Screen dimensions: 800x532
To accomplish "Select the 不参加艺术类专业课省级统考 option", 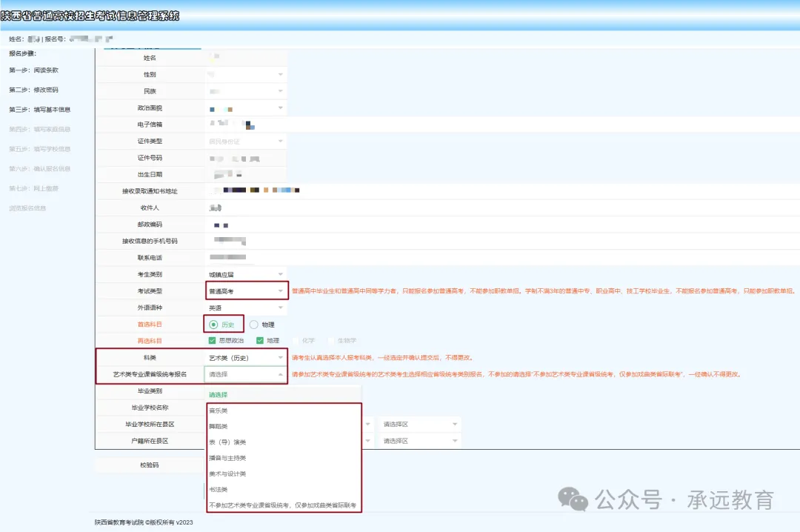I will coord(284,505).
